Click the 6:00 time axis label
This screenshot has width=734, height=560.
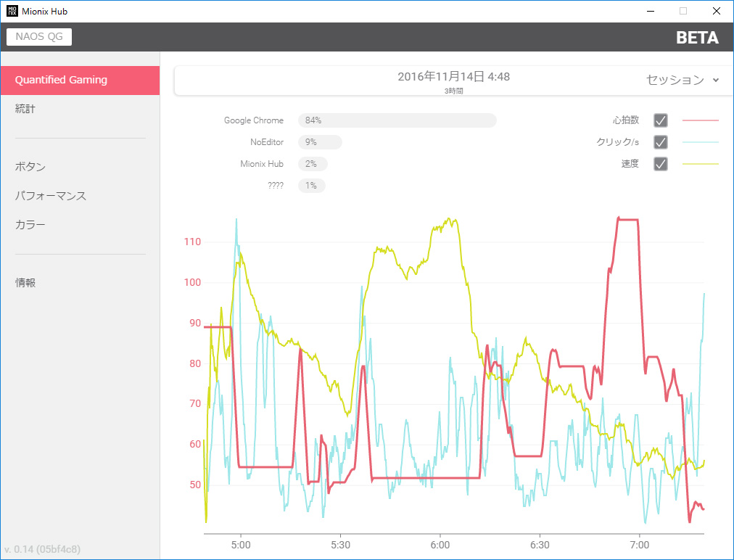pos(440,545)
